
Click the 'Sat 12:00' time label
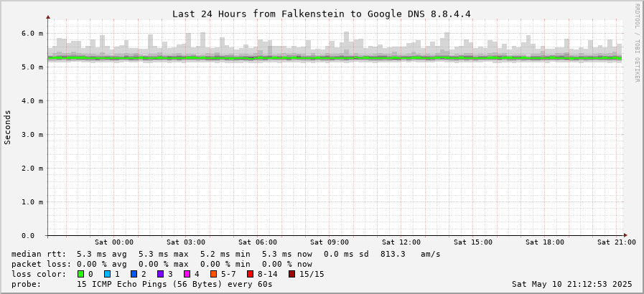401,242
